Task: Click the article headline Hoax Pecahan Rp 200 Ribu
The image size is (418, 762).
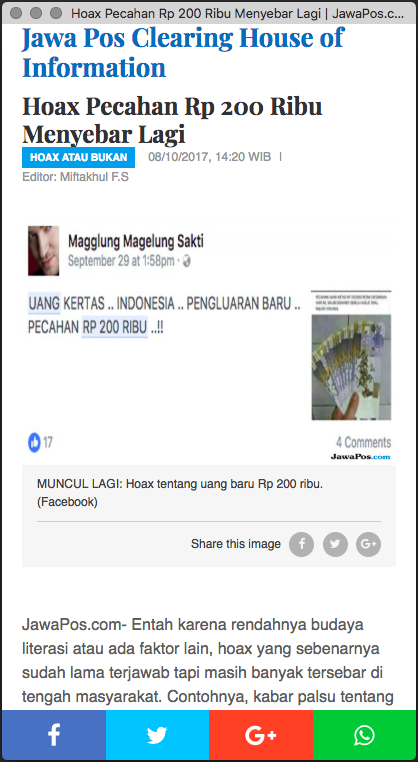Action: 173,120
